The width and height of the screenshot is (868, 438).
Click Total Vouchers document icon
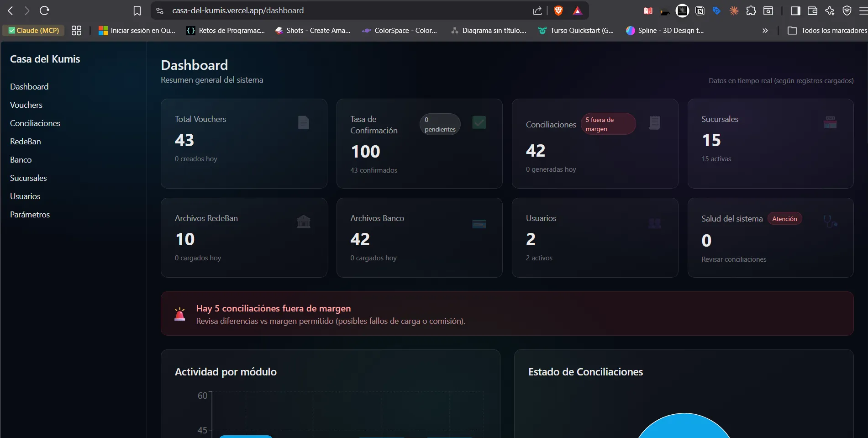(x=304, y=122)
